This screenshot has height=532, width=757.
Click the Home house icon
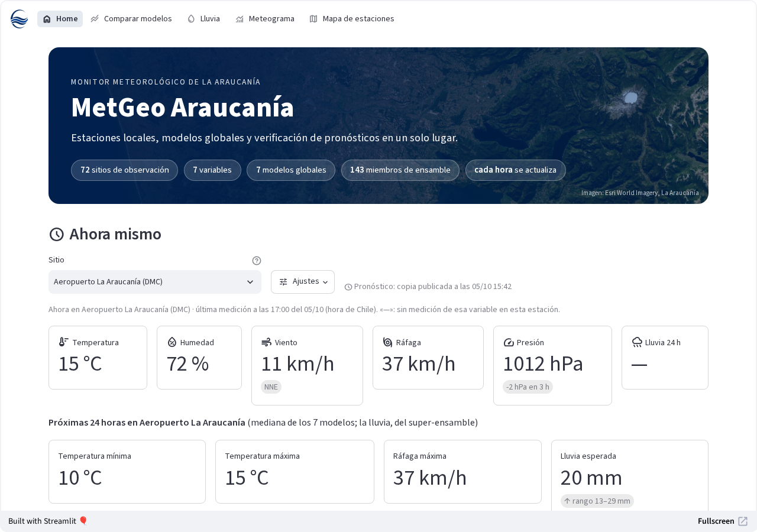coord(47,19)
